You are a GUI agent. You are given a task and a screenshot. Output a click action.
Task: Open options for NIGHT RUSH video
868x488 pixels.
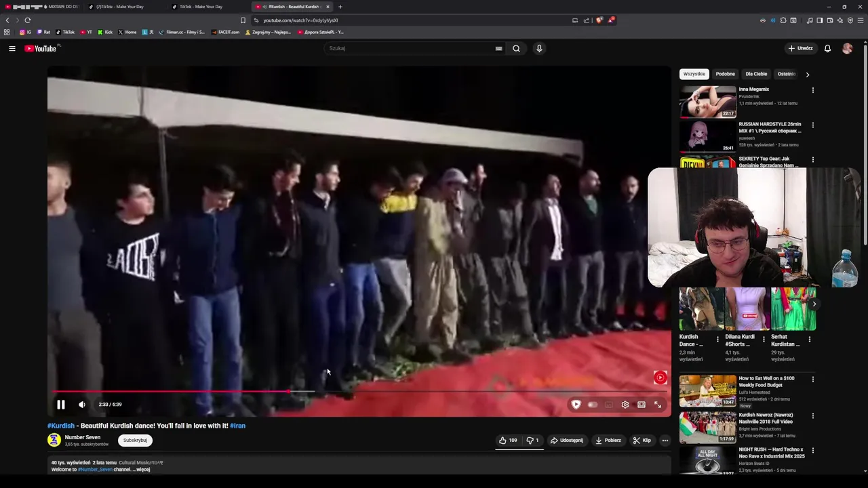(812, 450)
